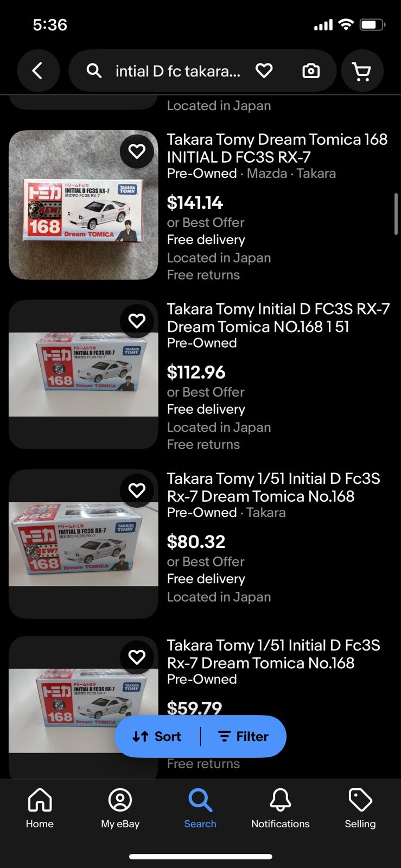Open the Filter options
The height and width of the screenshot is (868, 401).
(x=244, y=736)
